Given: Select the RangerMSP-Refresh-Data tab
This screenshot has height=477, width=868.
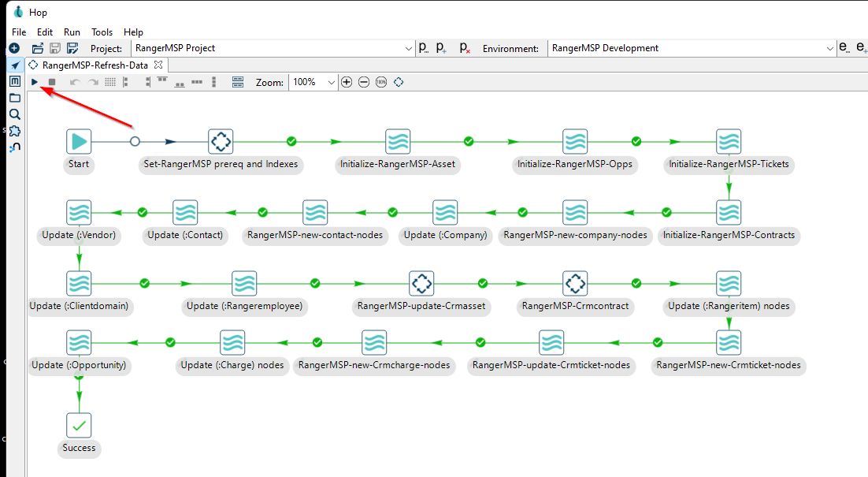Looking at the screenshot, I should (x=95, y=65).
